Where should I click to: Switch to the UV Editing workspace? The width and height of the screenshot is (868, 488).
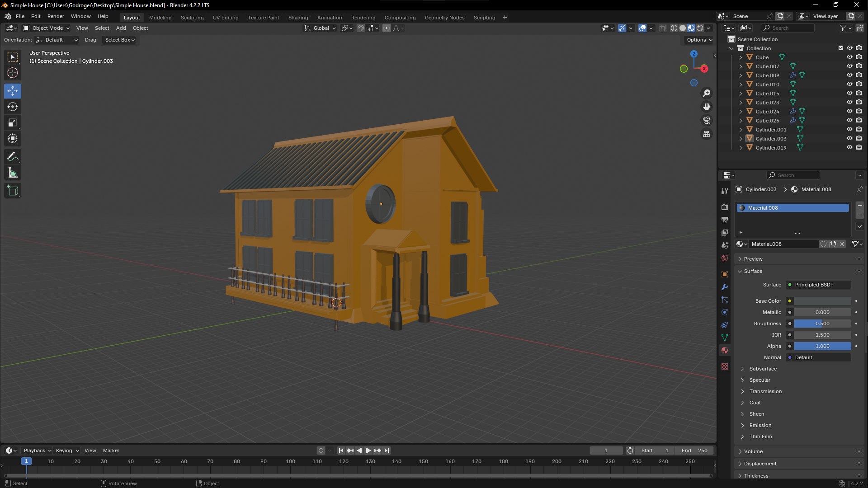tap(226, 18)
